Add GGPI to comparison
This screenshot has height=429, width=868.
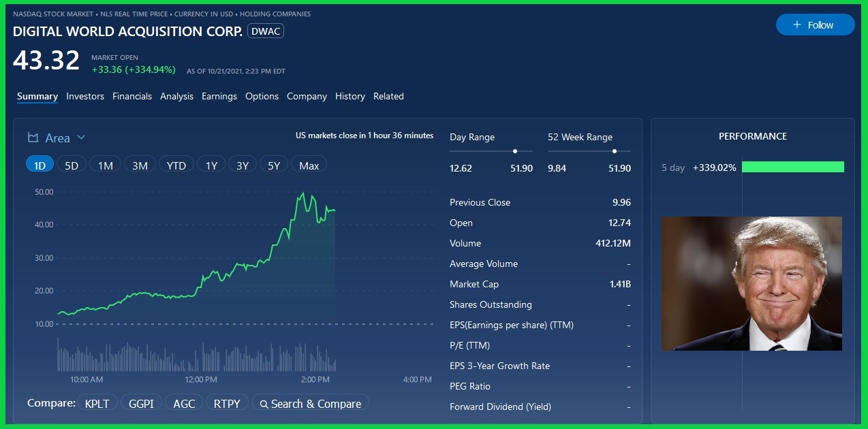pyautogui.click(x=141, y=404)
